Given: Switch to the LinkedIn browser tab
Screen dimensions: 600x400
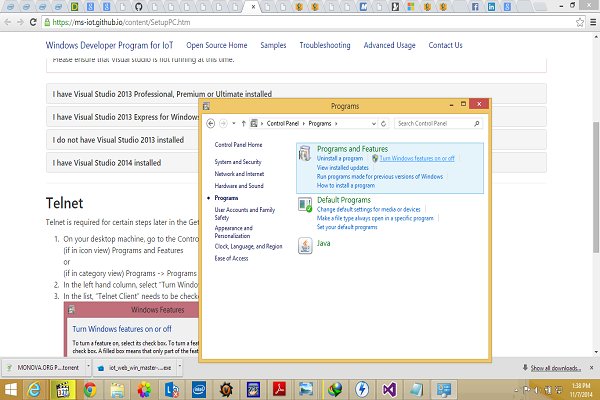Looking at the screenshot, I should click(x=491, y=7).
